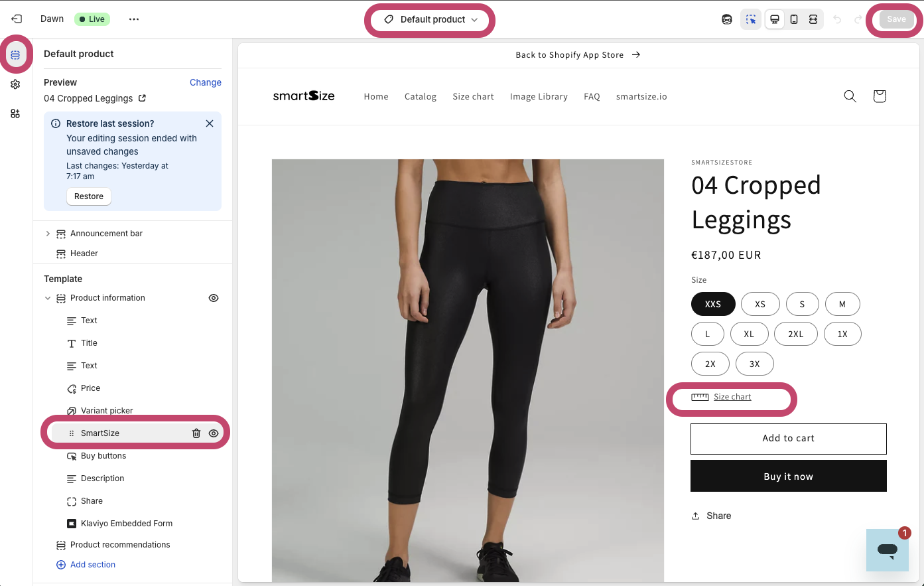This screenshot has width=924, height=586.
Task: Open the App embeds panel icon
Action: (x=15, y=113)
